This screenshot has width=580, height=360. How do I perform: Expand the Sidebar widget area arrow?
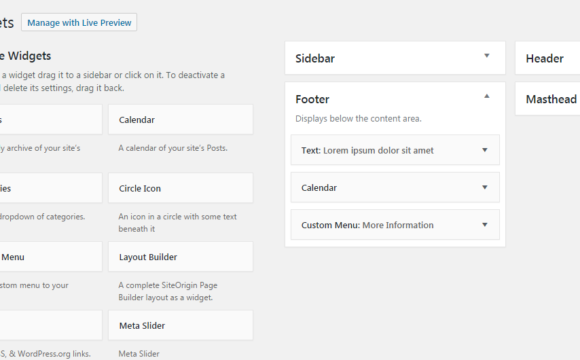487,56
